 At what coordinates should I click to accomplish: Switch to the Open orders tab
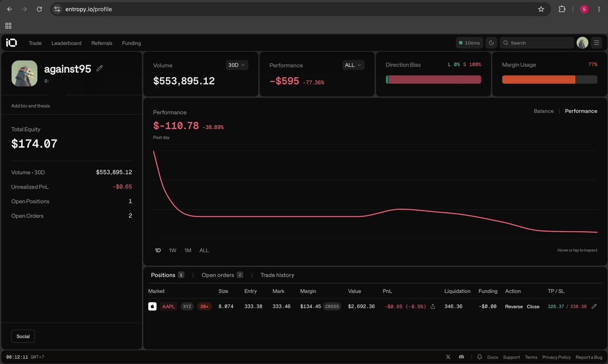pos(222,275)
